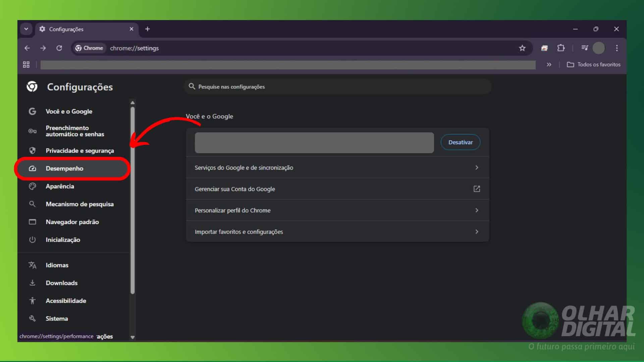
Task: Open the tab search dropdown arrow
Action: click(26, 29)
